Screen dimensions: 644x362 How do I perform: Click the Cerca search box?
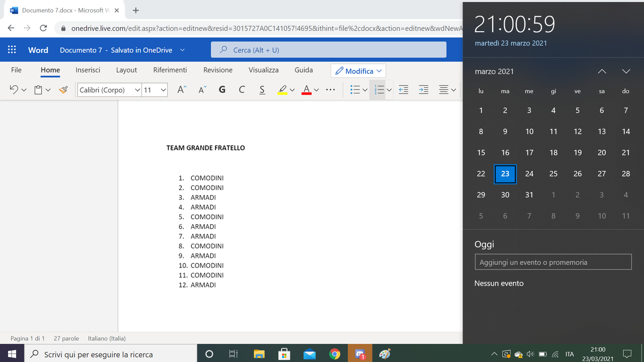[x=329, y=50]
